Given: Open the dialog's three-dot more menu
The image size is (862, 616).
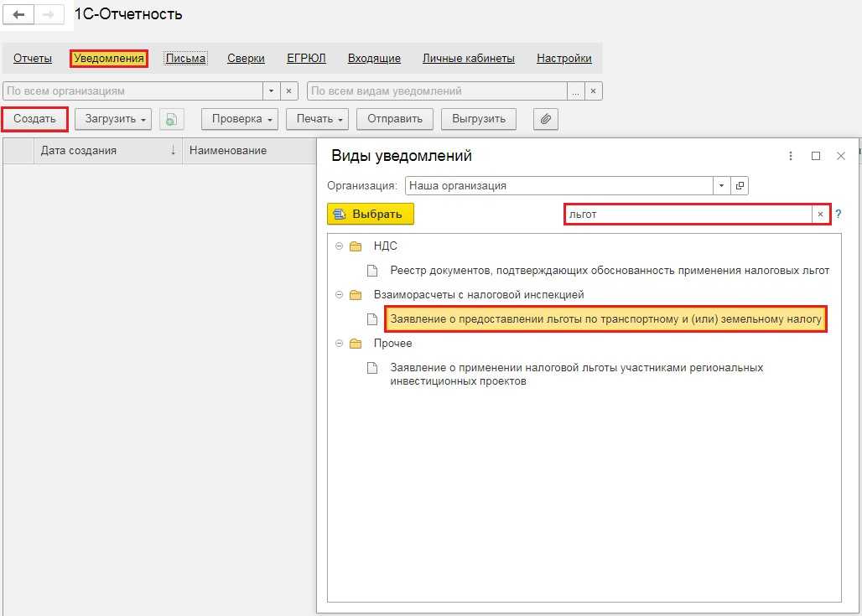Looking at the screenshot, I should pos(791,156).
